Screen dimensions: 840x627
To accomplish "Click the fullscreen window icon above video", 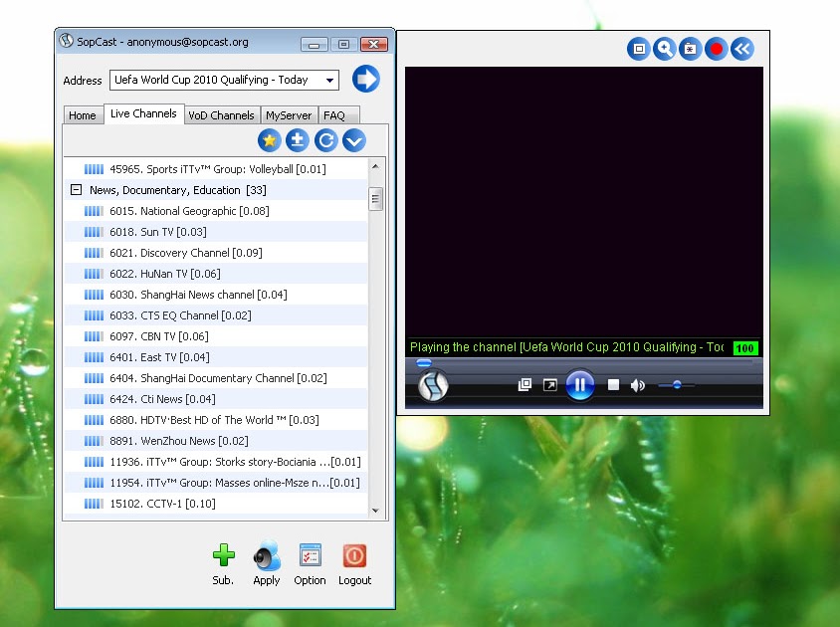I will click(639, 49).
